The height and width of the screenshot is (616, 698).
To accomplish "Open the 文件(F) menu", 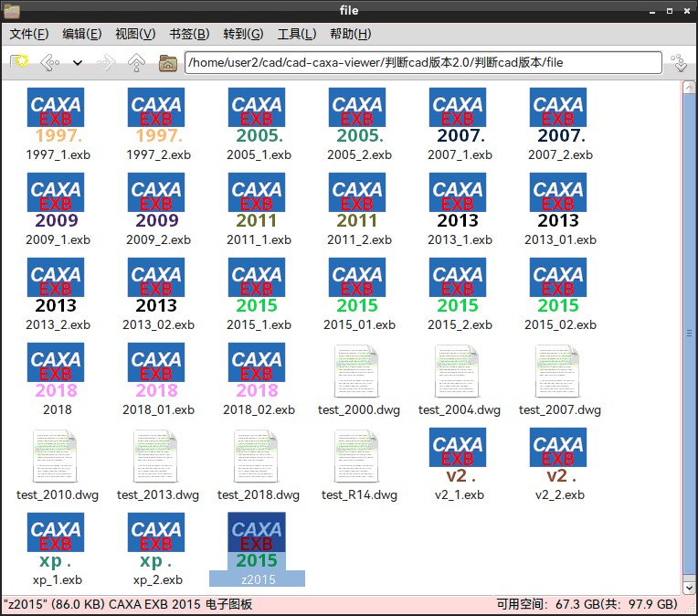I will pos(29,34).
